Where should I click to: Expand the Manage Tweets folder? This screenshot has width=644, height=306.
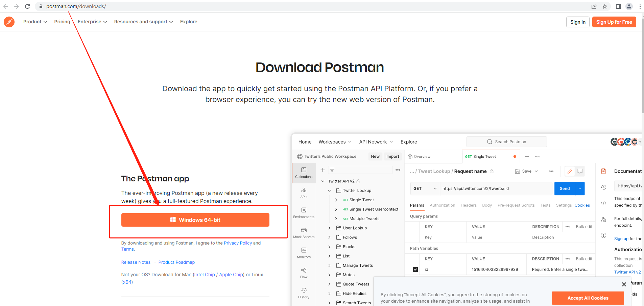[x=329, y=265]
